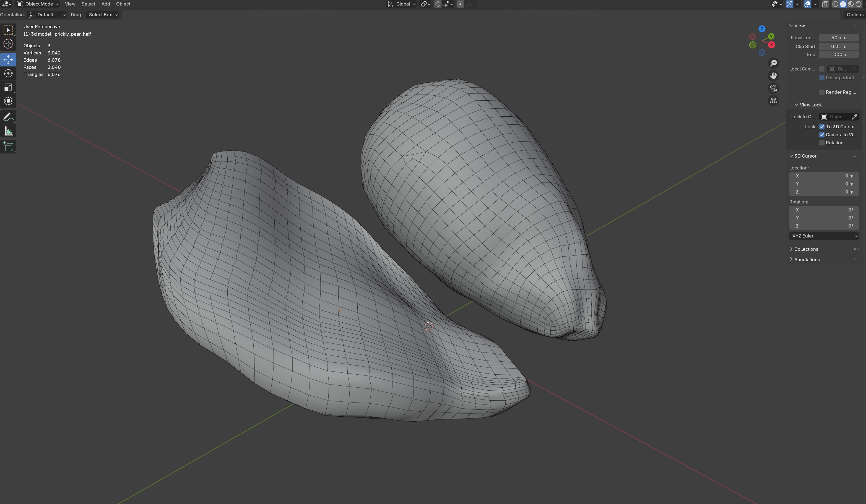Viewport: 866px width, 504px height.
Task: Open the XYZ Euler rotation dropdown
Action: (824, 236)
